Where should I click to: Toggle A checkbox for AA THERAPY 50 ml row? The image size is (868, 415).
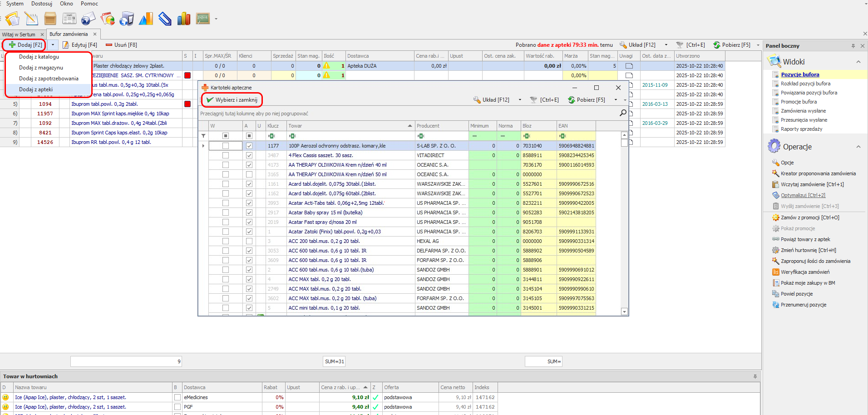(x=249, y=174)
